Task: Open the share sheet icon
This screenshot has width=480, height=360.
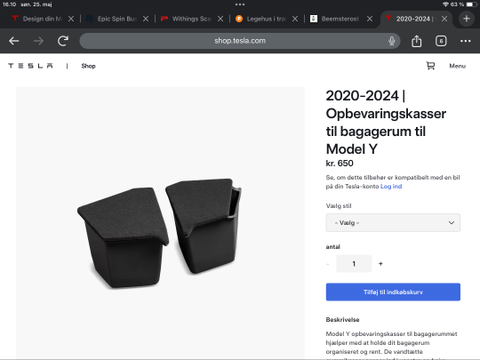Action: 417,41
